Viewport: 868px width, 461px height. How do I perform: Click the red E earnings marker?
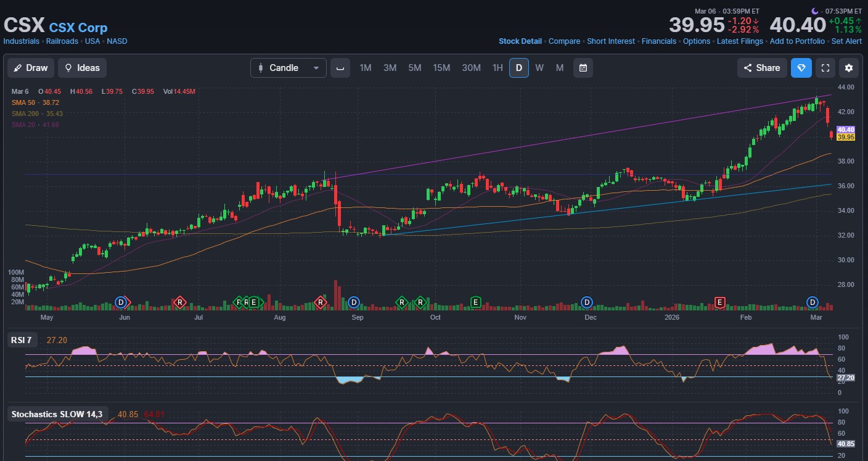tap(719, 302)
